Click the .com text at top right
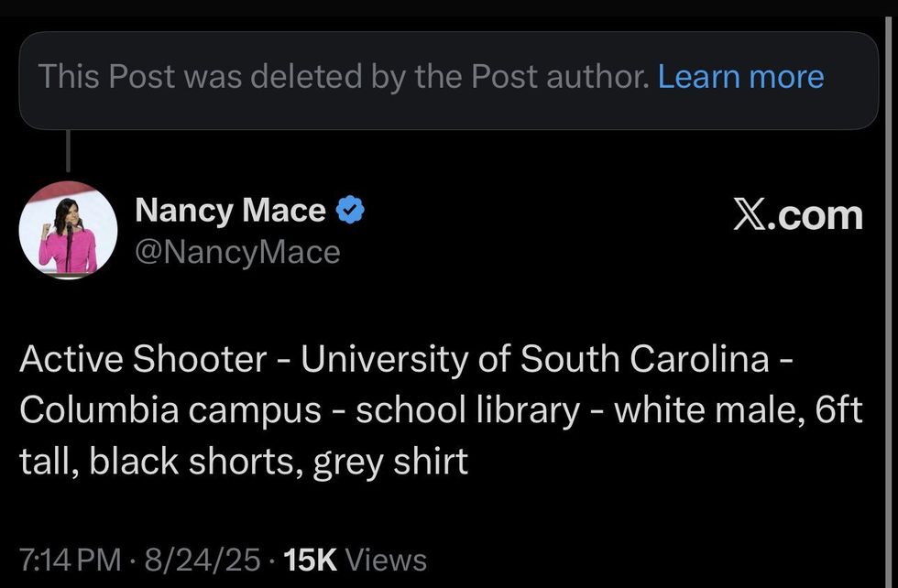Viewport: 898px width, 588px height. point(820,215)
